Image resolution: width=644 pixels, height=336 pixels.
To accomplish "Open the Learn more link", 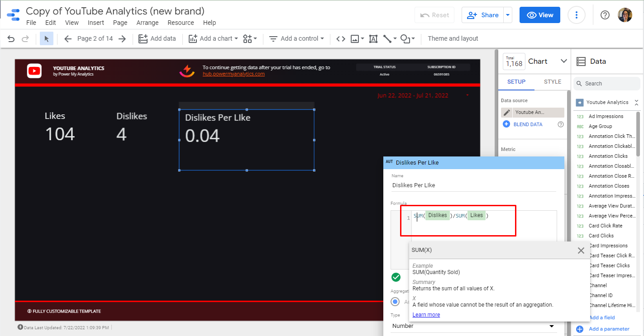I will (x=426, y=315).
